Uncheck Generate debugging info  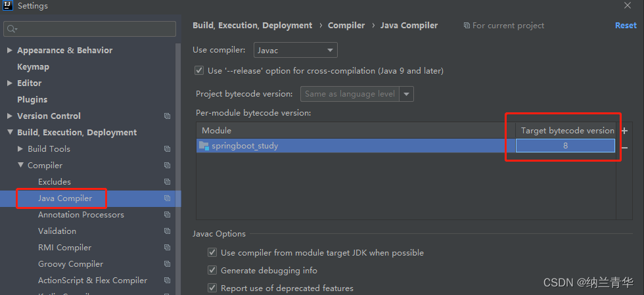[x=212, y=270]
